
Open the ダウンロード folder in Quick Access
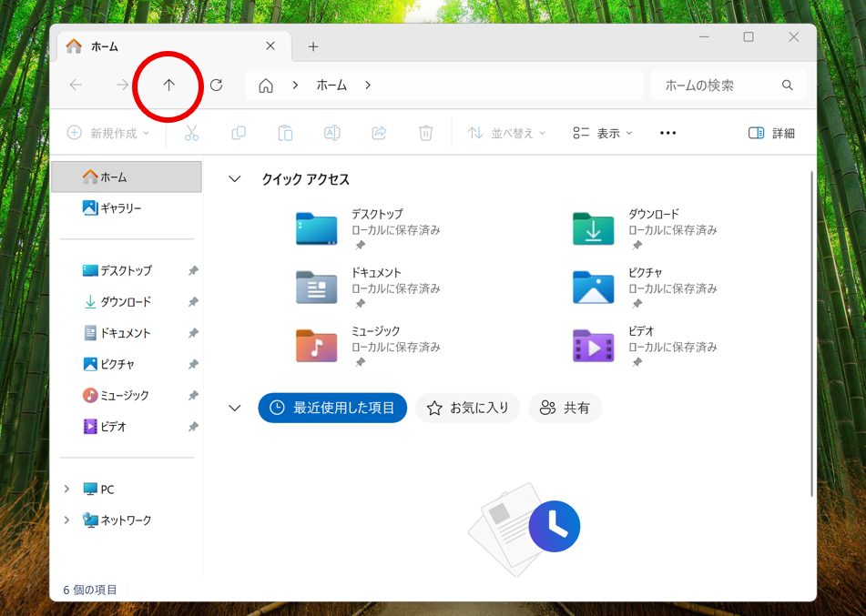[594, 229]
